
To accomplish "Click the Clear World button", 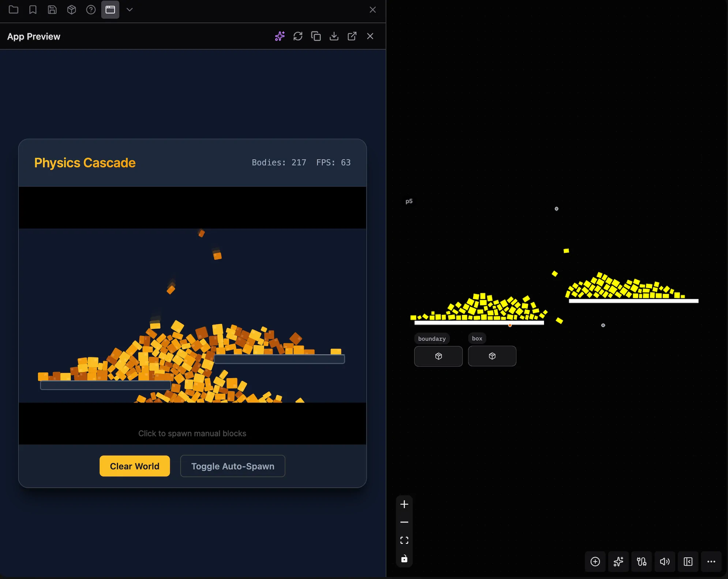I will tap(135, 466).
